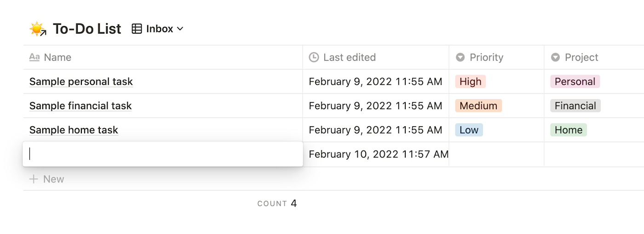Click the clock icon in Last edited header

tap(314, 58)
